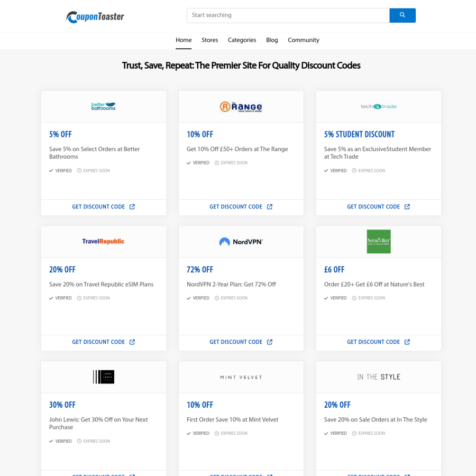Click the Nature's Best green logo
Viewport: 476px width, 476px height.
(x=379, y=241)
